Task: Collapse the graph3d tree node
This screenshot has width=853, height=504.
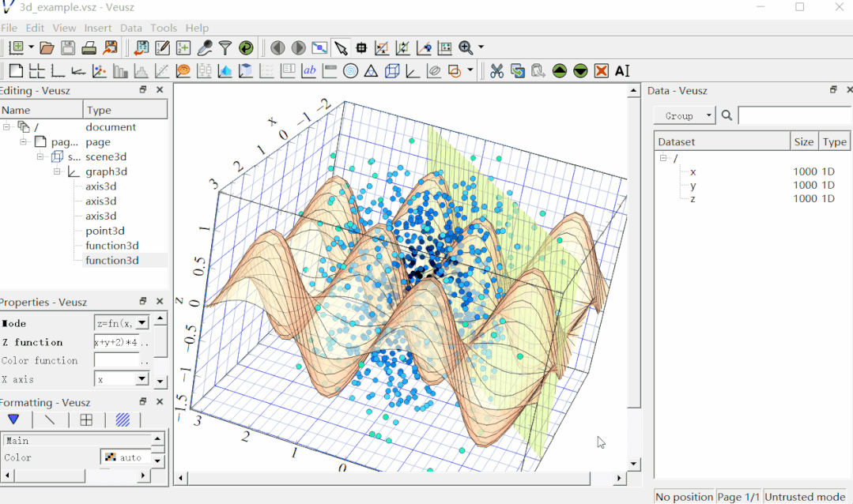Action: [57, 171]
